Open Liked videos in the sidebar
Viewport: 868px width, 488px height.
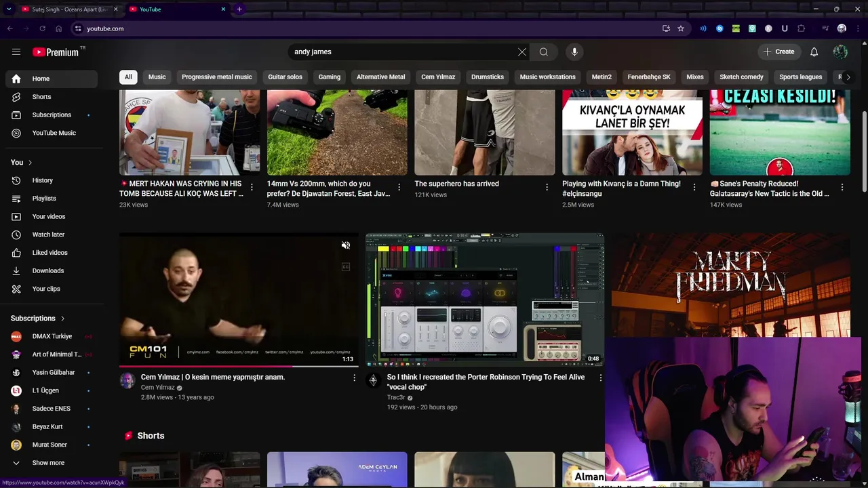tap(52, 253)
